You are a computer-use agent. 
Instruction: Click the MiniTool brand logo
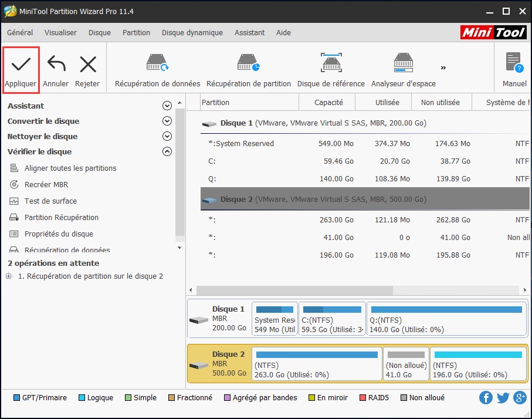point(493,33)
